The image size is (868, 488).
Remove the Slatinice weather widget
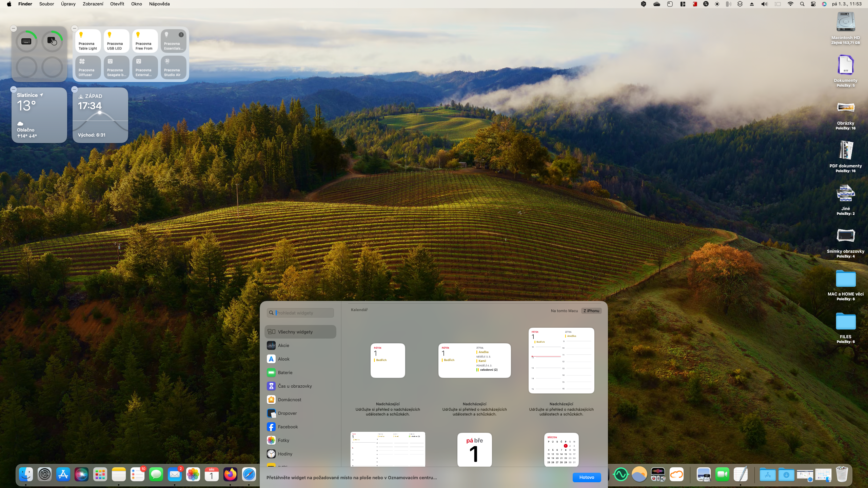point(14,89)
